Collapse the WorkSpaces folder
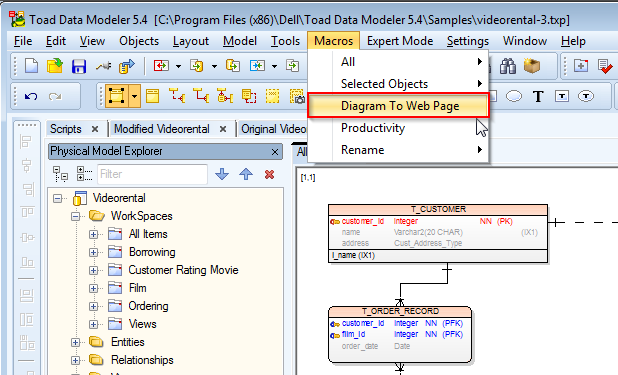This screenshot has width=618, height=375. (x=76, y=216)
